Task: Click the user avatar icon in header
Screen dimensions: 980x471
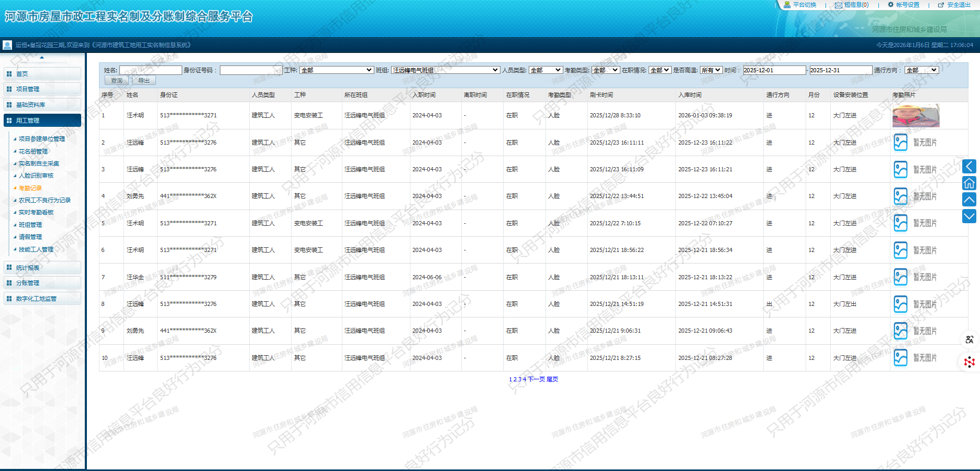Action: tap(7, 45)
